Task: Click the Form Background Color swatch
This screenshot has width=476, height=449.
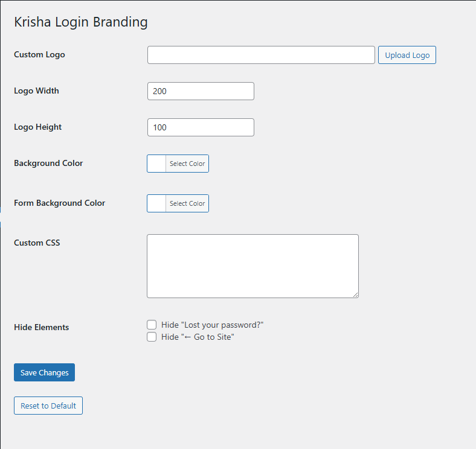Action: click(156, 203)
